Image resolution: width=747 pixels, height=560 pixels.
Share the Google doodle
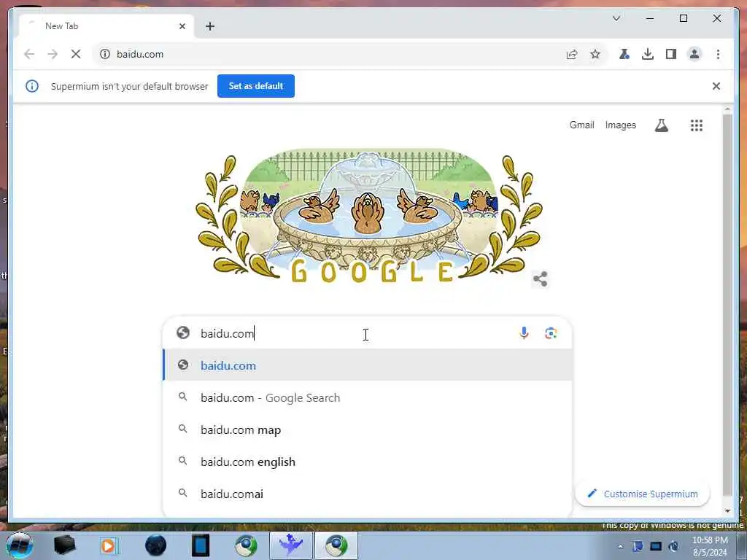pyautogui.click(x=541, y=279)
